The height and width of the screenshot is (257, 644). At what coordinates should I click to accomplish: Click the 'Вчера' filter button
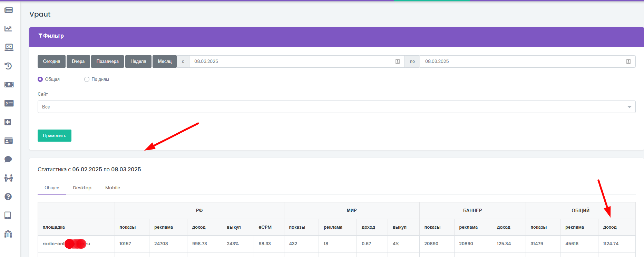point(78,61)
